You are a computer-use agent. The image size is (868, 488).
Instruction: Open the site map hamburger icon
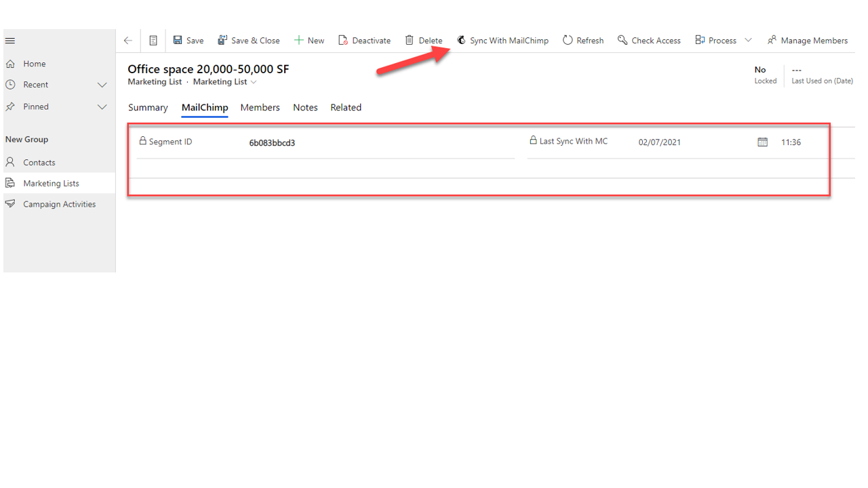9,40
